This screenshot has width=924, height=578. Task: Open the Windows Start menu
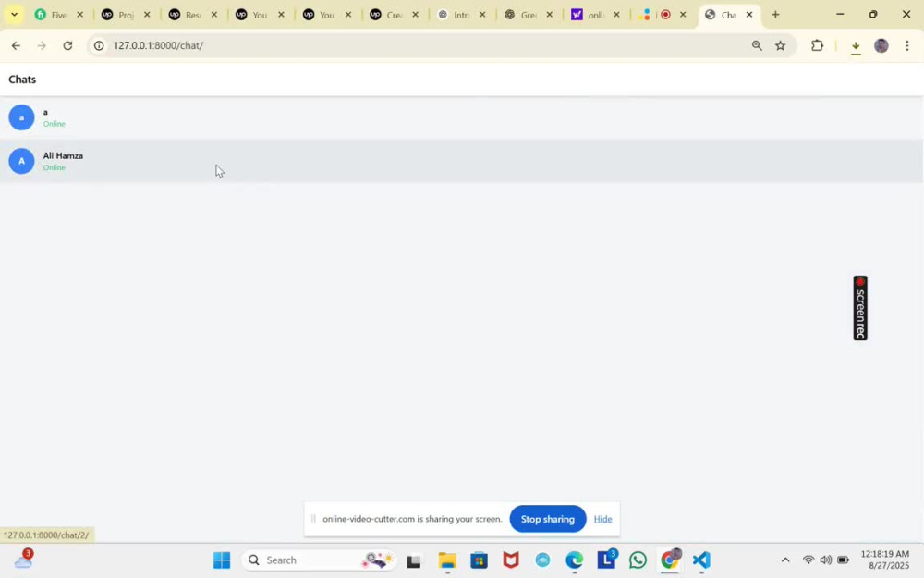tap(222, 560)
